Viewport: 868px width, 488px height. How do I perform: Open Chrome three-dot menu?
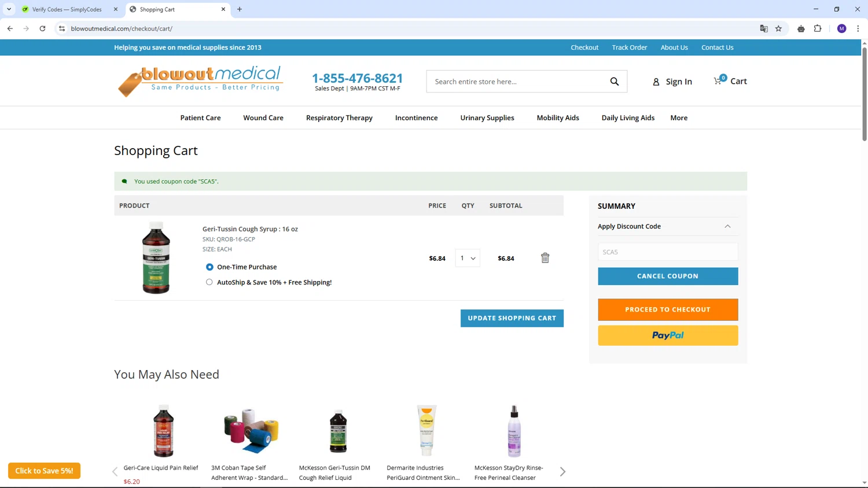click(858, 28)
